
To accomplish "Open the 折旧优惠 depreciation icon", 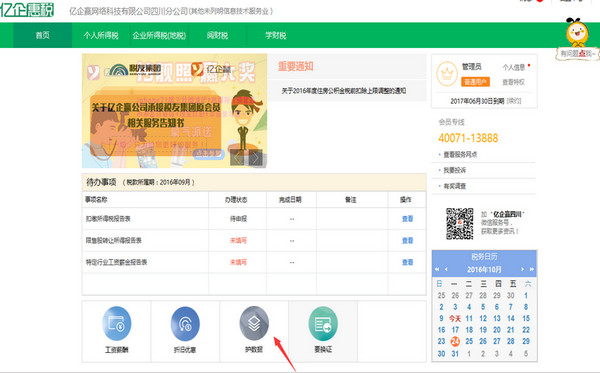I will click(185, 323).
